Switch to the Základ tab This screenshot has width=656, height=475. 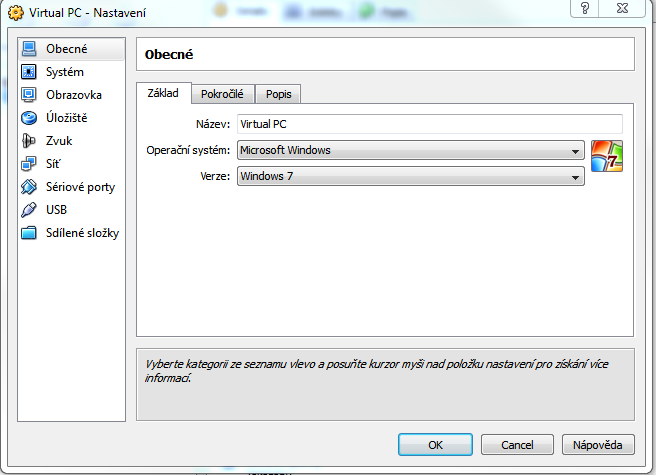[x=164, y=93]
